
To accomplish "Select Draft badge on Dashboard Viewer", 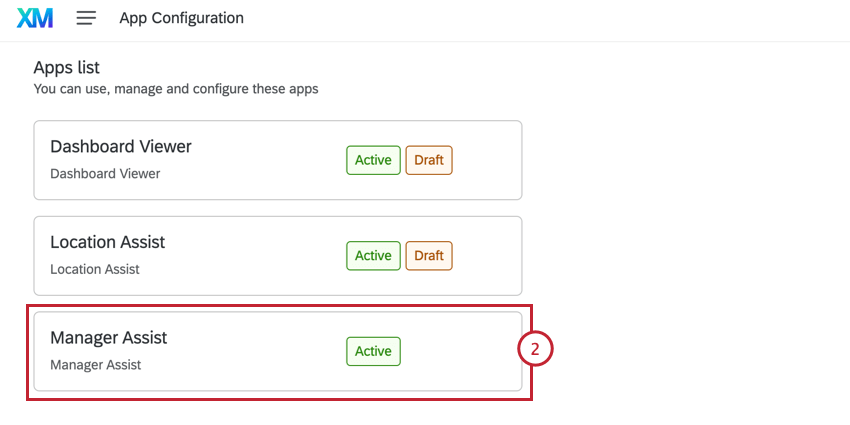I will coord(429,160).
